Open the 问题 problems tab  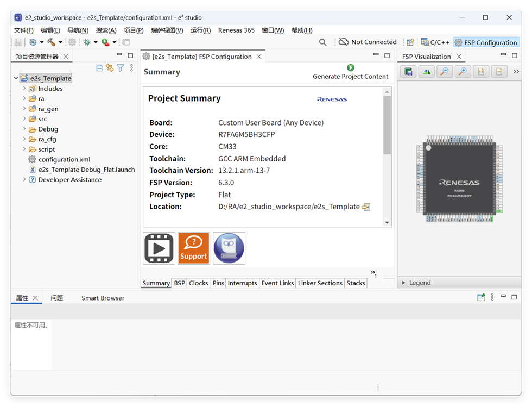56,298
